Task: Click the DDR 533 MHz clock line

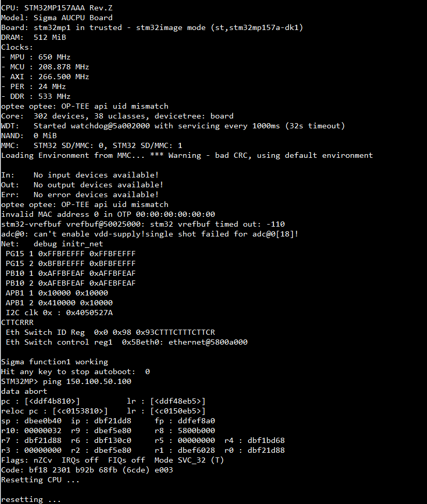Action: pyautogui.click(x=36, y=96)
